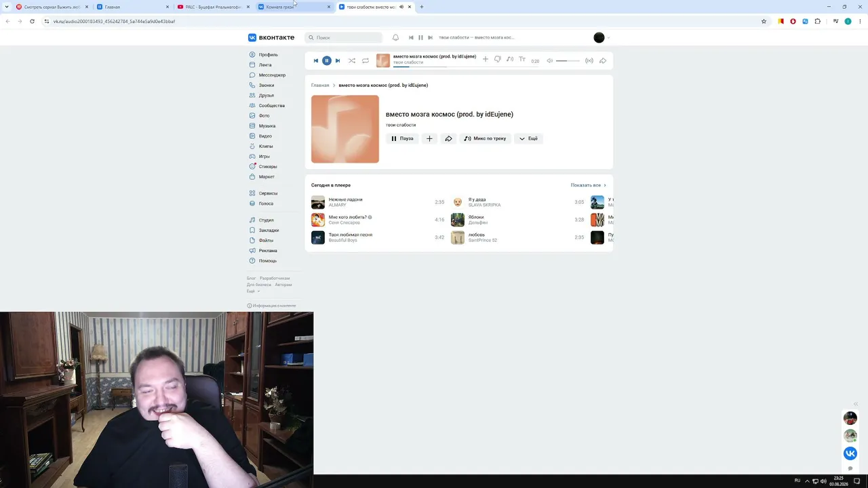This screenshot has width=868, height=488.
Task: Open Сервисы in the left sidebar
Action: (x=268, y=193)
